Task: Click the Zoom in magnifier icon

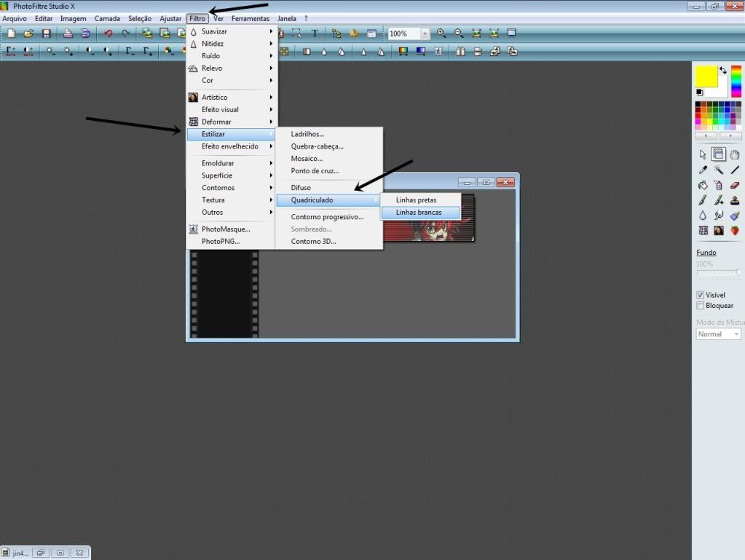Action: pyautogui.click(x=441, y=33)
